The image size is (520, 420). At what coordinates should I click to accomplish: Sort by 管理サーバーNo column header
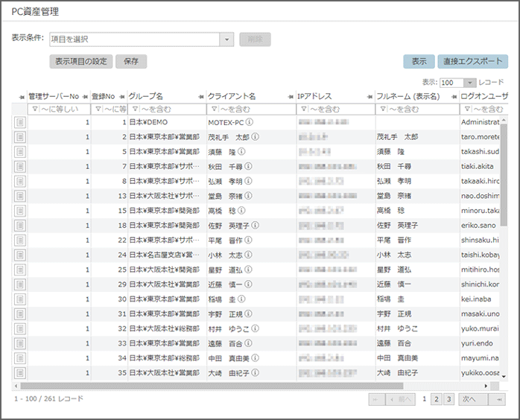(x=54, y=97)
